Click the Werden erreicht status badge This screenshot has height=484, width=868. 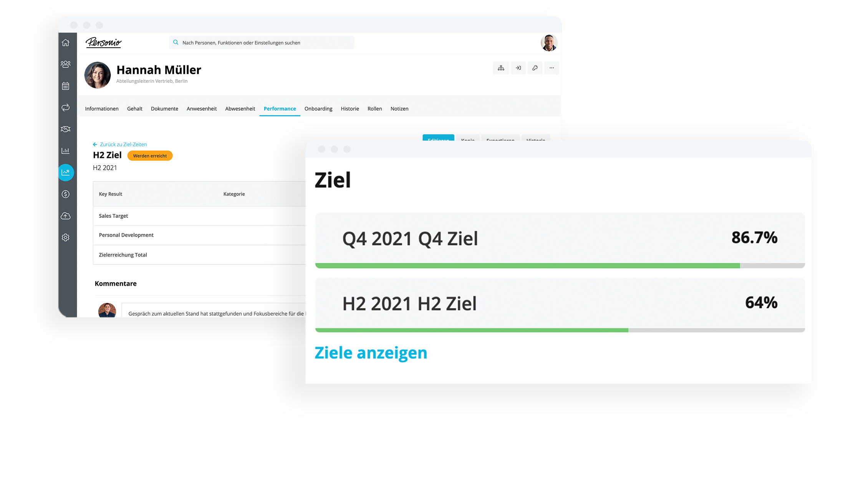[x=150, y=156]
